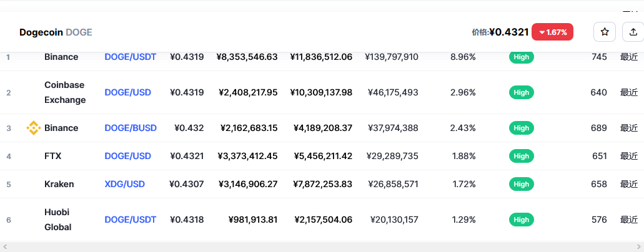Click the Dogecoin DOGE title

click(x=56, y=32)
